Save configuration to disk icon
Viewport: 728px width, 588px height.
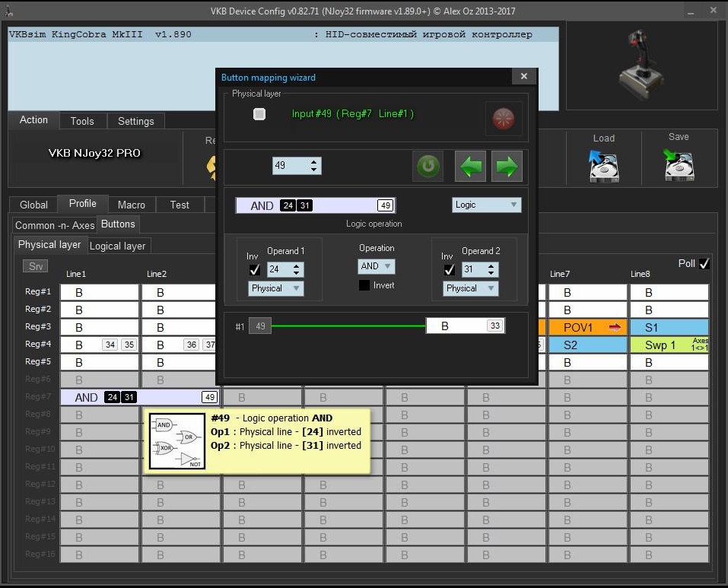[679, 165]
